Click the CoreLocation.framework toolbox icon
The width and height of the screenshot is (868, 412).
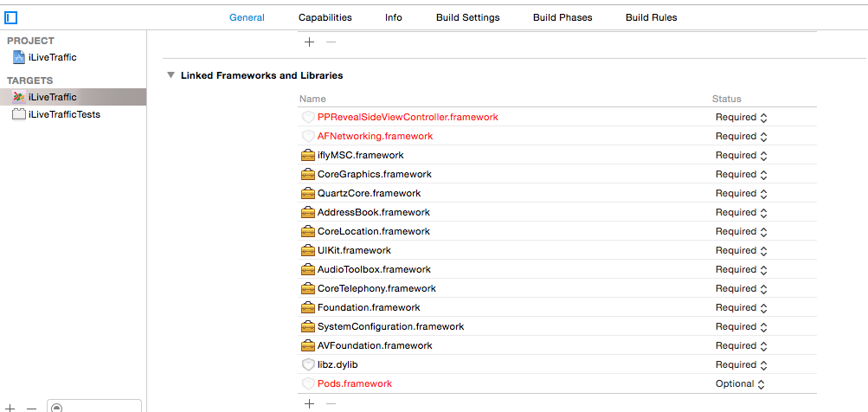(x=308, y=231)
